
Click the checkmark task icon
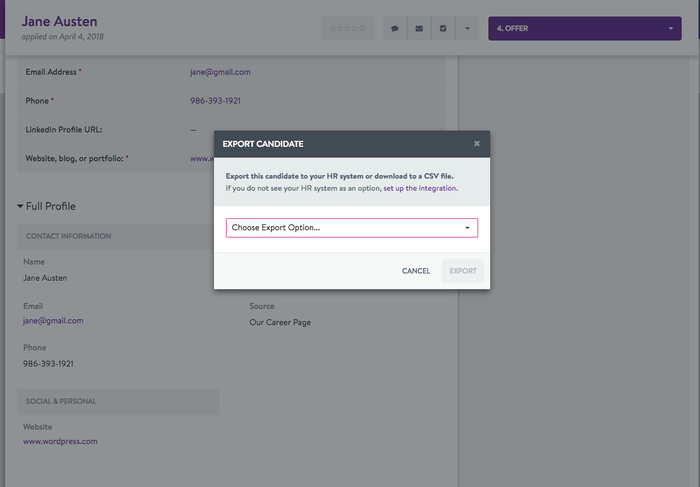click(x=443, y=29)
